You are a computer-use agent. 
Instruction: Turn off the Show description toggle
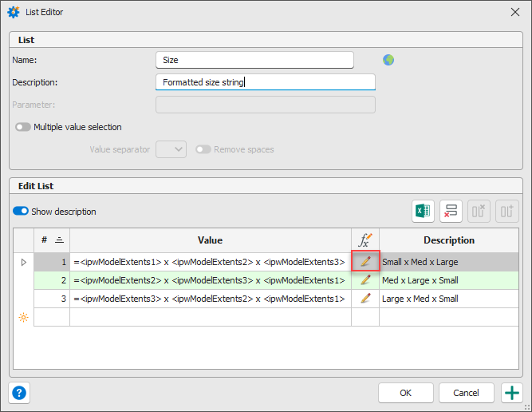coord(21,211)
